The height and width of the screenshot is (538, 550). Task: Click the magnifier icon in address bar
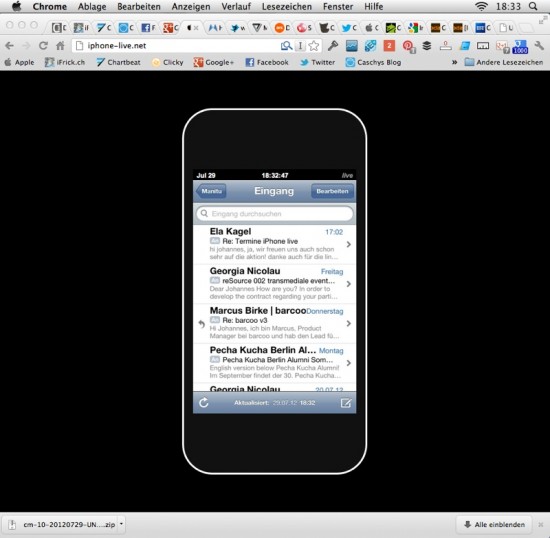287,46
